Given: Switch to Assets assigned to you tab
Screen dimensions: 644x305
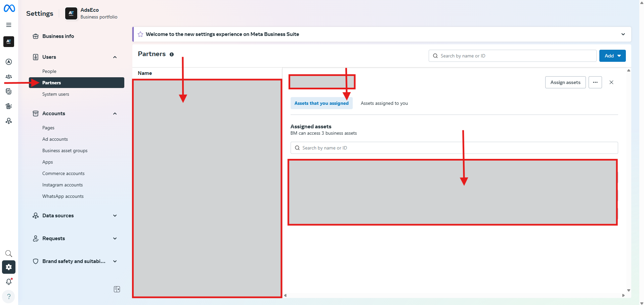Looking at the screenshot, I should click(384, 103).
